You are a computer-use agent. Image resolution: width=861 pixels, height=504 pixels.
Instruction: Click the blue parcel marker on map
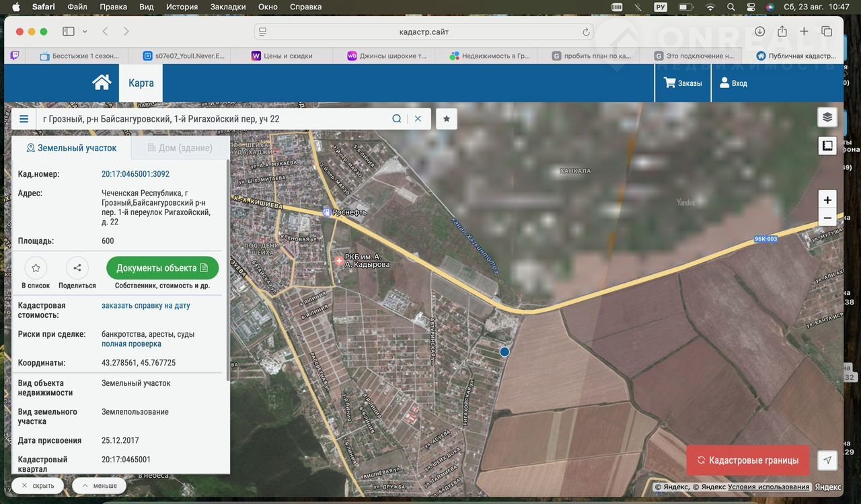504,351
